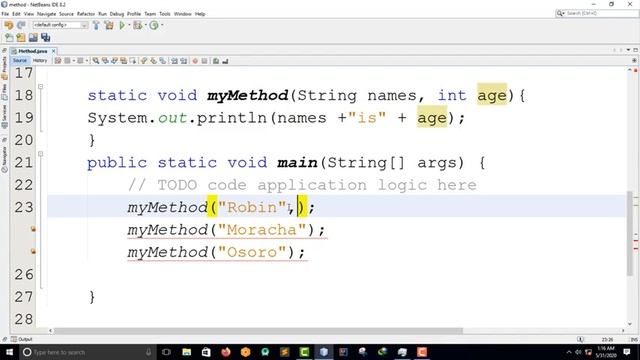Click the New Project icon
Screen dimensions: 640x360
point(21,38)
